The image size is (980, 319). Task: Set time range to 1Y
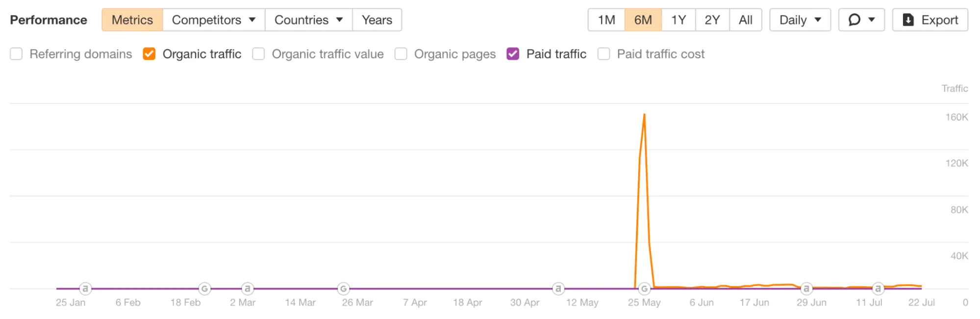point(678,20)
